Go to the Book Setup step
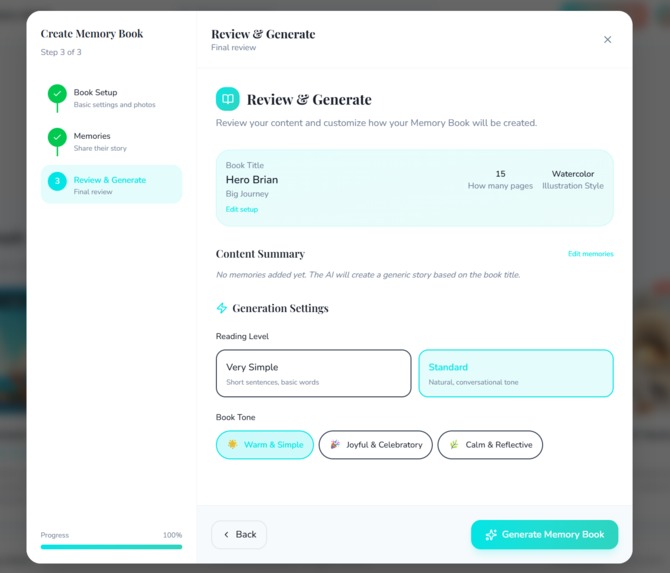 click(x=111, y=98)
